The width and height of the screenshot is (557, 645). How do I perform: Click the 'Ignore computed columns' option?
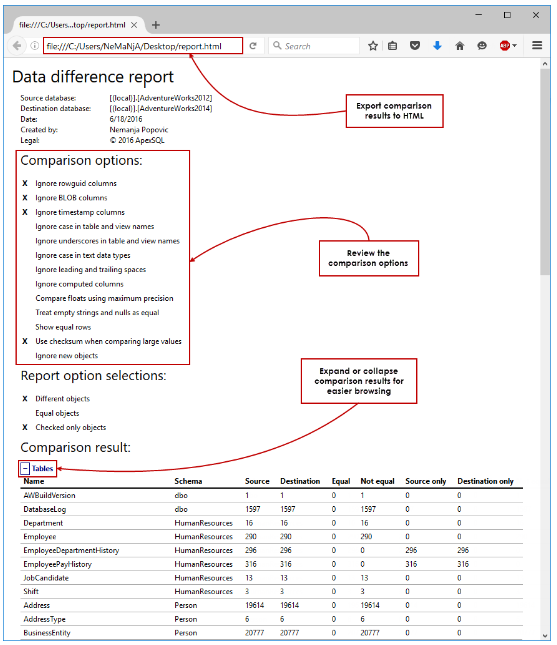[x=79, y=284]
